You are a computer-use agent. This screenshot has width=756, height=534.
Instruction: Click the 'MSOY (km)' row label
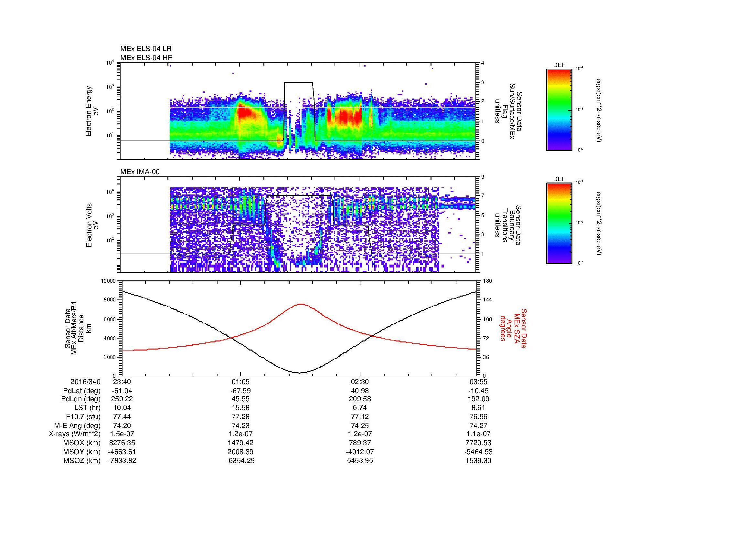point(82,452)
